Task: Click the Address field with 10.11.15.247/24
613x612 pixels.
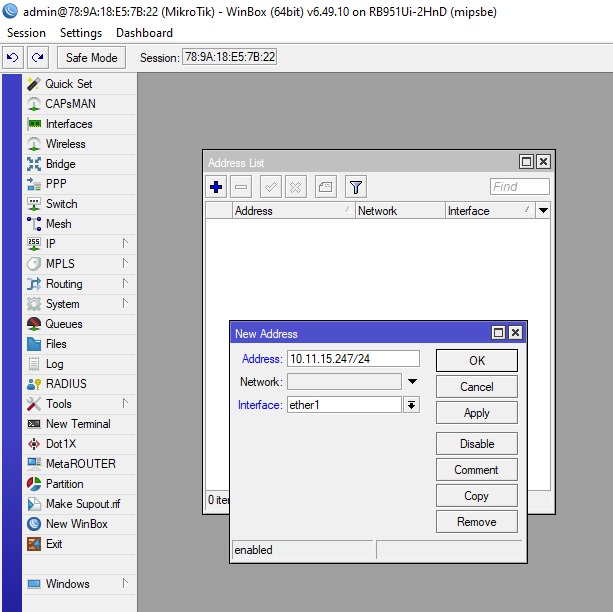Action: [x=353, y=359]
